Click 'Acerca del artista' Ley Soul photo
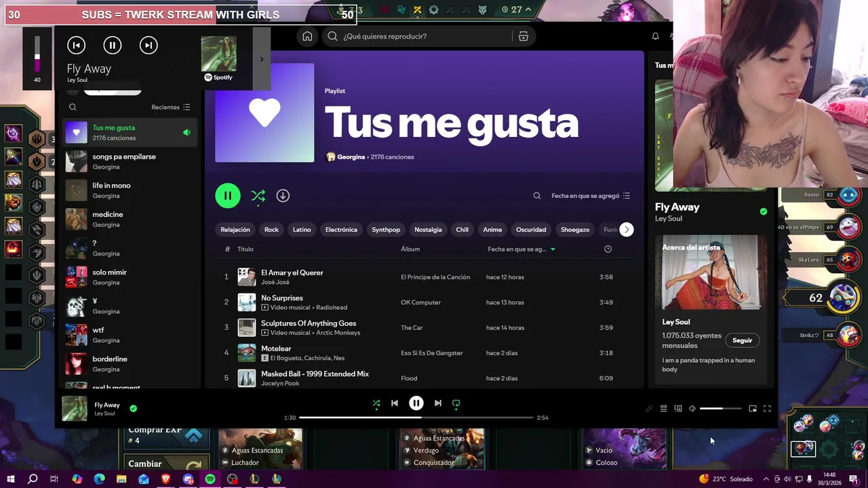The image size is (868, 488). pyautogui.click(x=710, y=272)
